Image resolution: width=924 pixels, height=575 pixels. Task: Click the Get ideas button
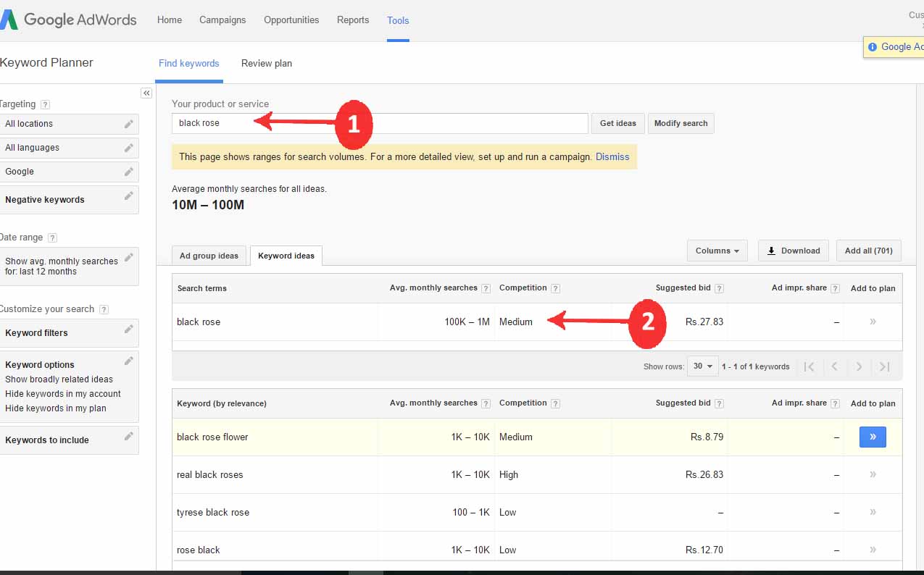[x=618, y=123]
